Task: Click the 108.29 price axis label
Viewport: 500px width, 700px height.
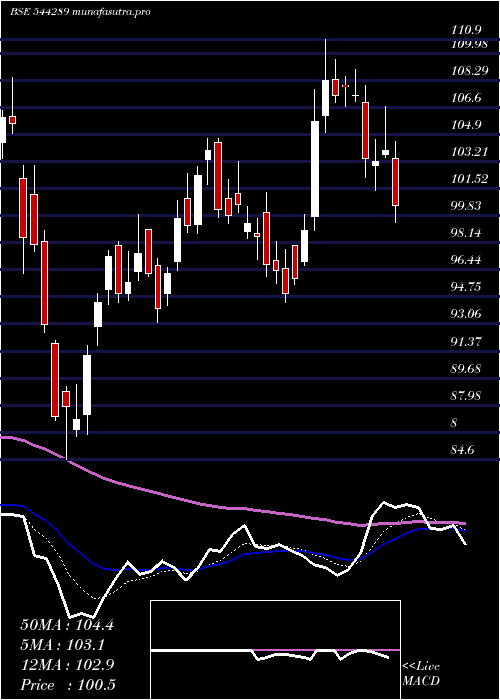Action: click(470, 71)
